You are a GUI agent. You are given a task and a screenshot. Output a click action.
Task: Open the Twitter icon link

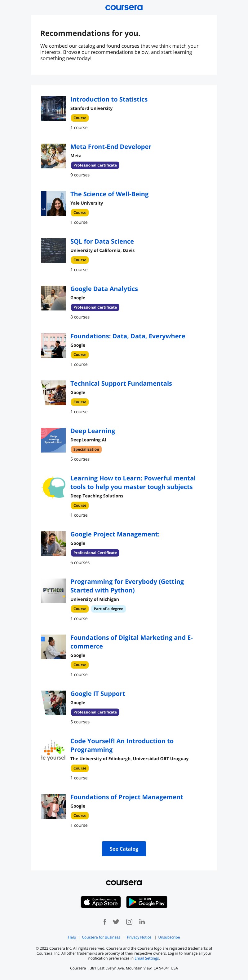pos(116,921)
